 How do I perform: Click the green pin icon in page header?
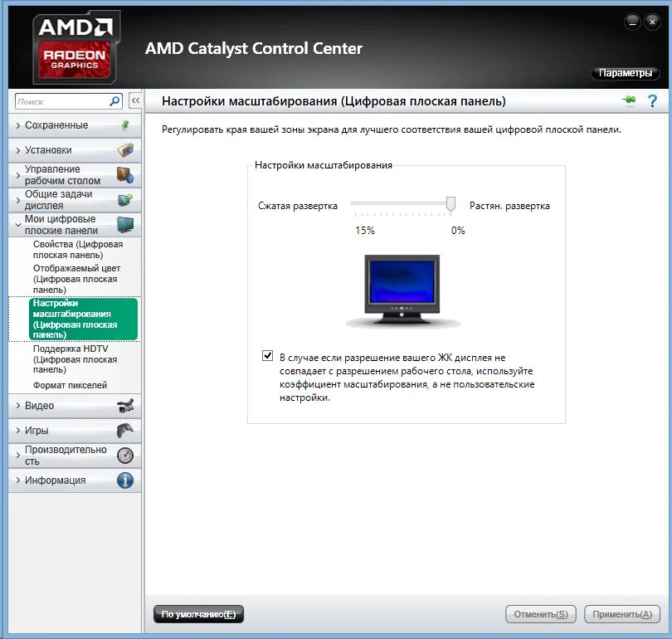[x=629, y=100]
